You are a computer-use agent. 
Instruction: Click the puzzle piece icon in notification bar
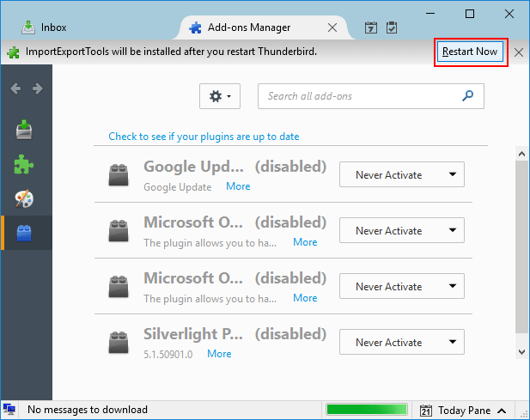[13, 52]
